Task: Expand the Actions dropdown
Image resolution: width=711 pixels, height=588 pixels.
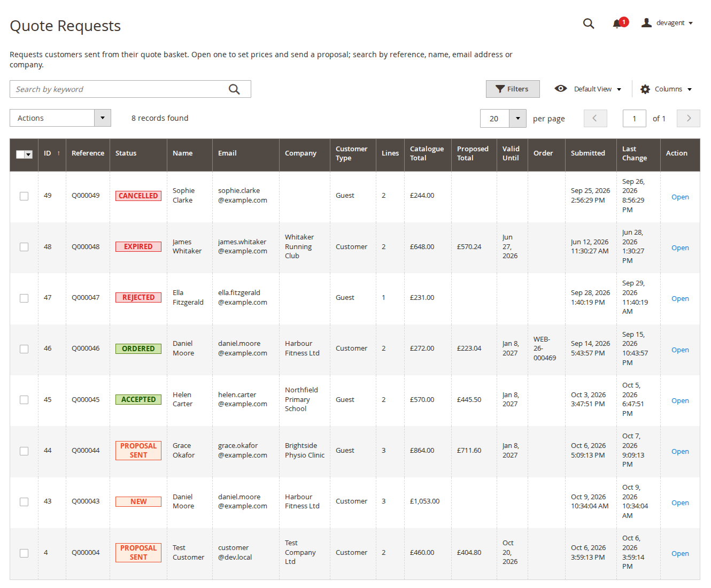Action: (60, 118)
